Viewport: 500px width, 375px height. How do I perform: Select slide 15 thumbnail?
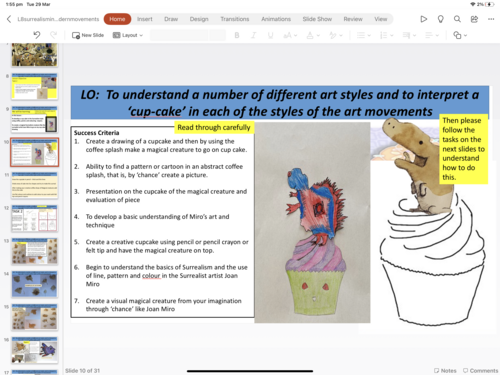[x=35, y=317]
